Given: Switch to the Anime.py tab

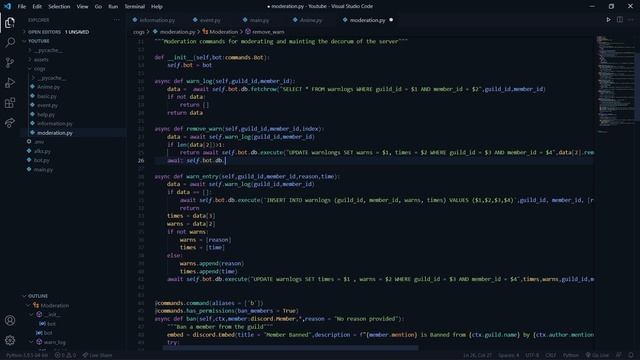Looking at the screenshot, I should coord(311,20).
